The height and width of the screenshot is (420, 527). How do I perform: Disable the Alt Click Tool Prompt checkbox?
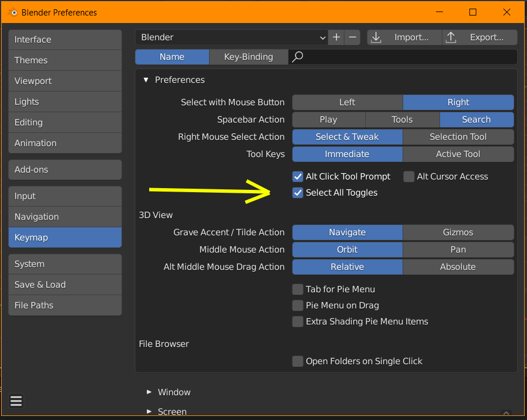(x=298, y=177)
